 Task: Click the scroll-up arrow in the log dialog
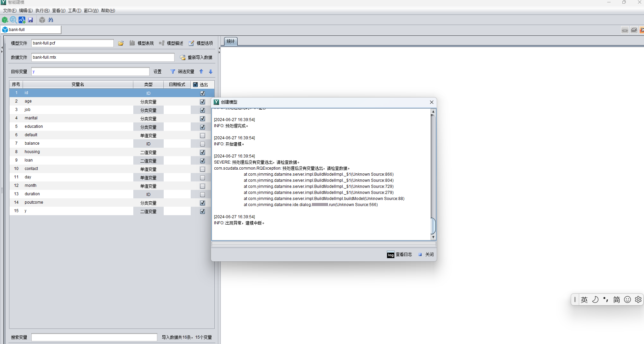(x=433, y=112)
